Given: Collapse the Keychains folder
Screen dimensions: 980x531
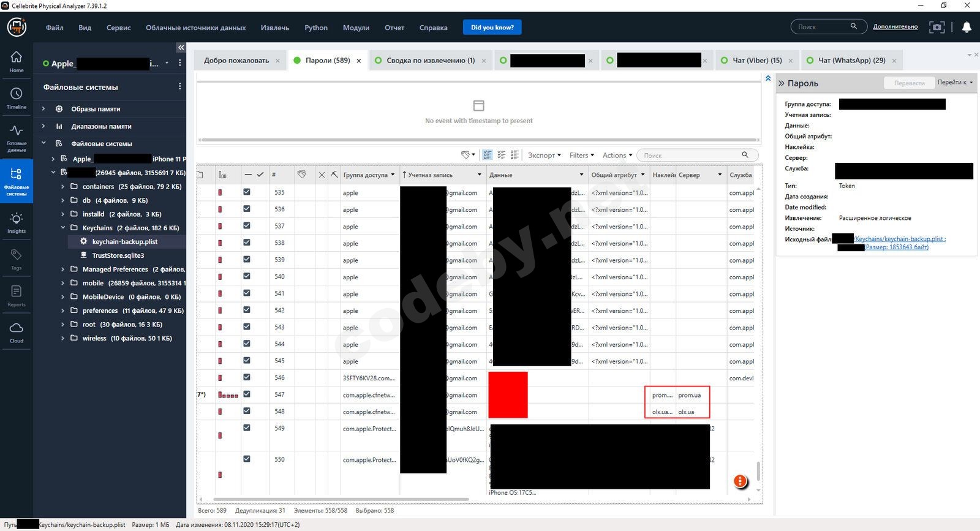Looking at the screenshot, I should [62, 228].
